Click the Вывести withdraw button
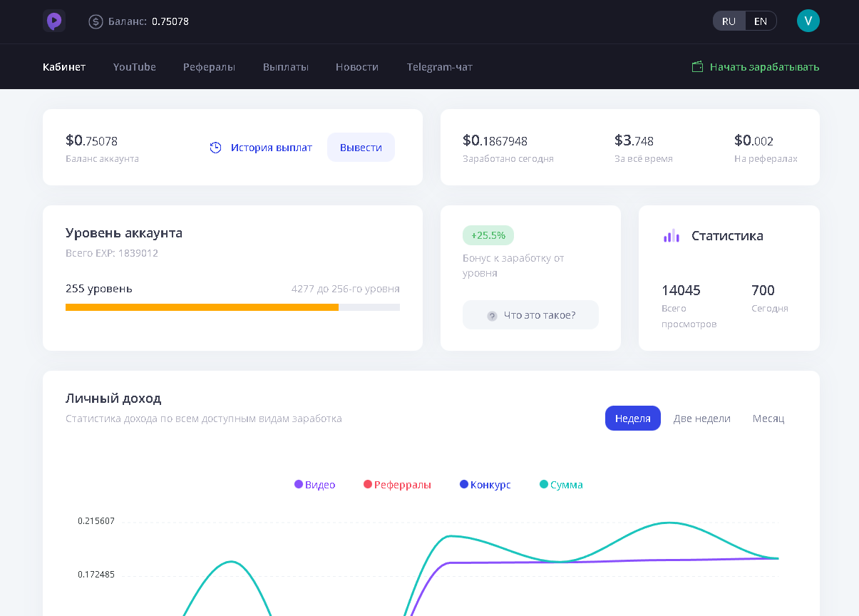Image resolution: width=859 pixels, height=616 pixels. (x=361, y=148)
